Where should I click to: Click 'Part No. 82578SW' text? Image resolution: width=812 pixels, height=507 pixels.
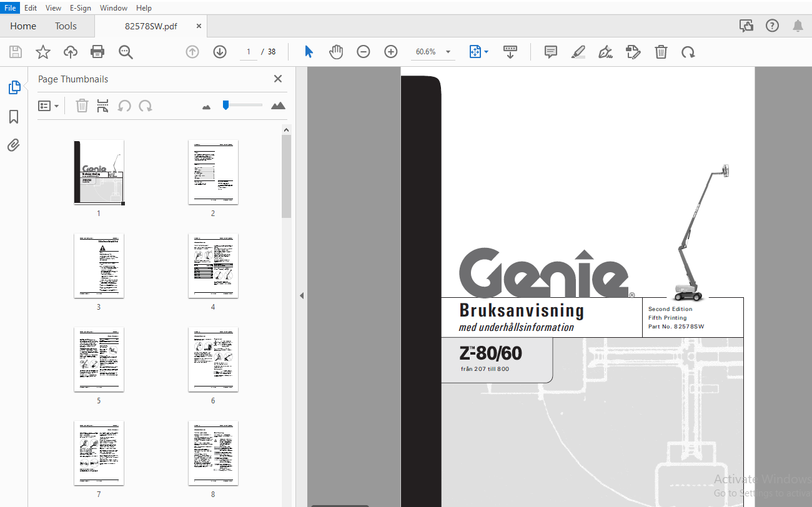[x=676, y=327]
